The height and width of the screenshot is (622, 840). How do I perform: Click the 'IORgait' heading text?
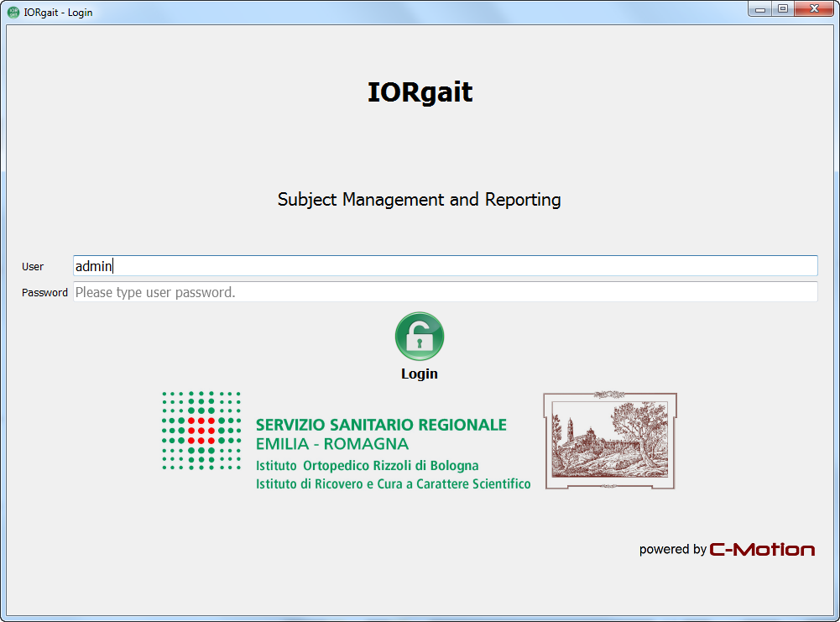coord(420,91)
